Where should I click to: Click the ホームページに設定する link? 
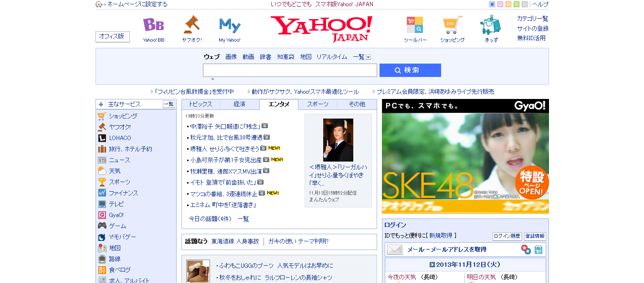137,4
